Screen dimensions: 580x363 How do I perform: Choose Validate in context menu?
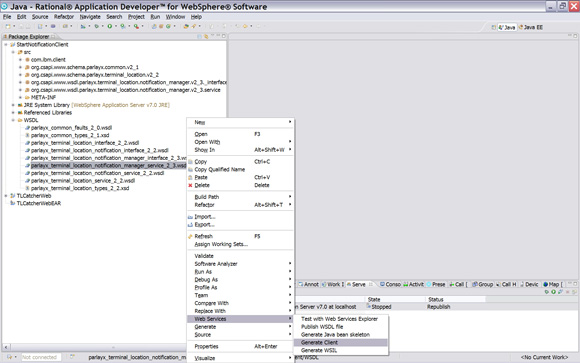pyautogui.click(x=240, y=256)
